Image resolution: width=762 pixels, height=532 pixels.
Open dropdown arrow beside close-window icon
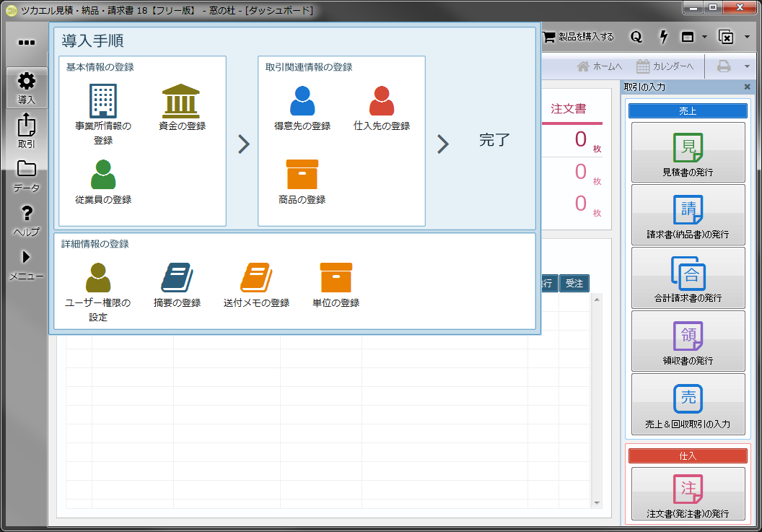click(748, 37)
